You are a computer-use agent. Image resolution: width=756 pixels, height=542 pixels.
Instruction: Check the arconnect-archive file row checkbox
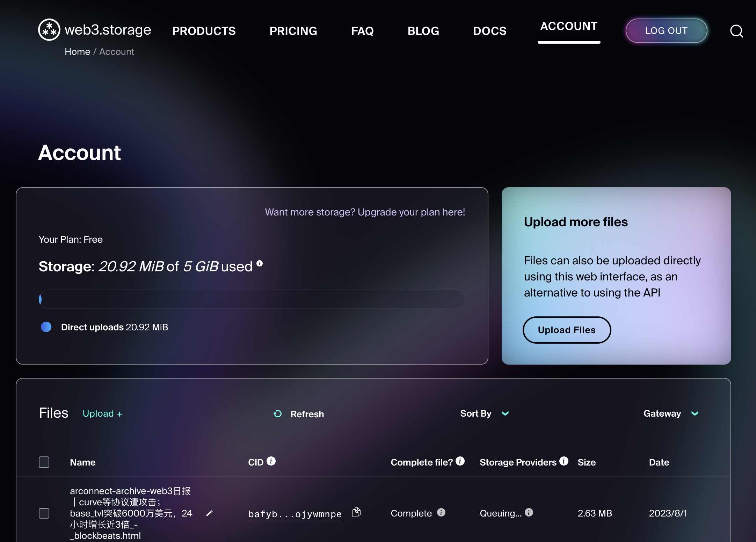[x=44, y=513]
